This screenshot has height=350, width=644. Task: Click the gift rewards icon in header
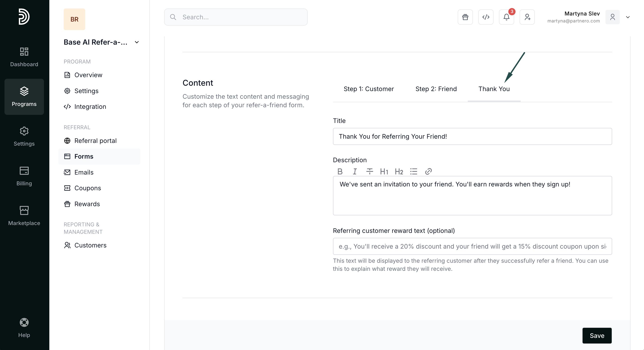(465, 17)
